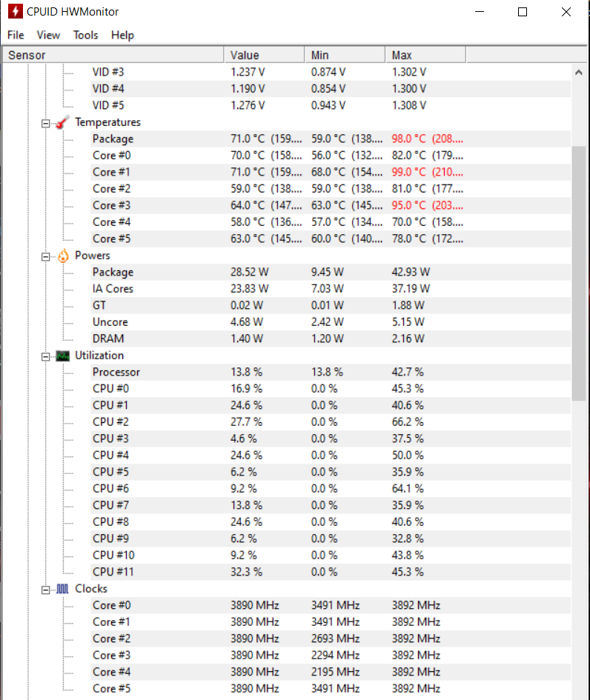This screenshot has height=700, width=590.
Task: Click the Sensor column header
Action: 111,55
